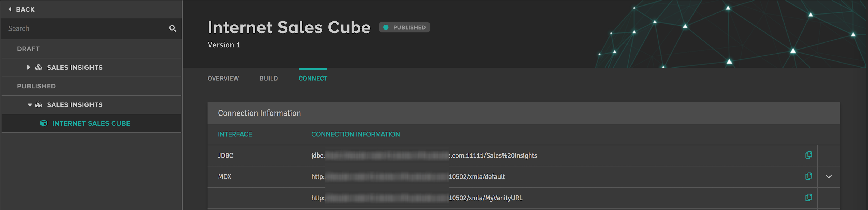Click the Connection Information column header
The height and width of the screenshot is (210, 868).
click(356, 134)
